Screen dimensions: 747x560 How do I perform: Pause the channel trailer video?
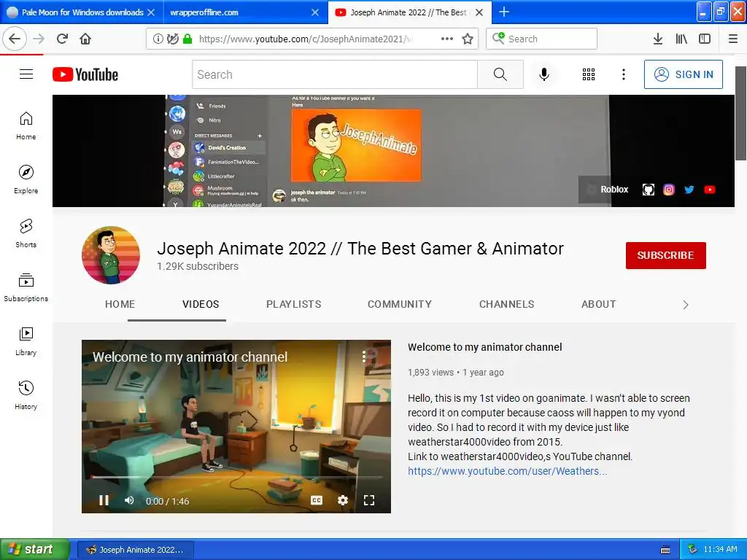[104, 500]
